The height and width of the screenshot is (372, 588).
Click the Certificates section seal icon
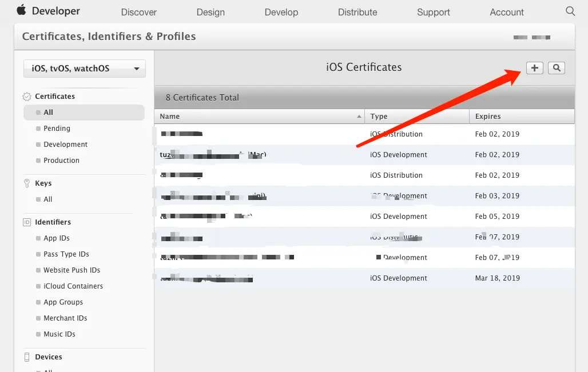coord(27,97)
